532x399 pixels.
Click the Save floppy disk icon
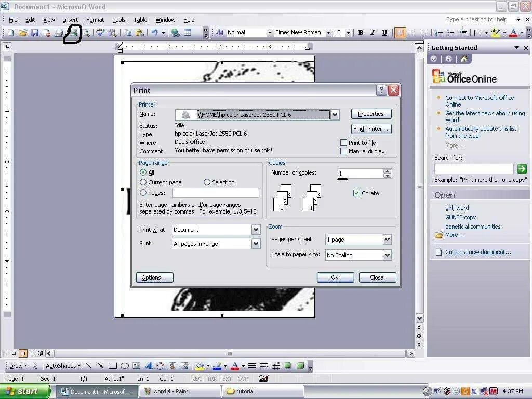[35, 33]
